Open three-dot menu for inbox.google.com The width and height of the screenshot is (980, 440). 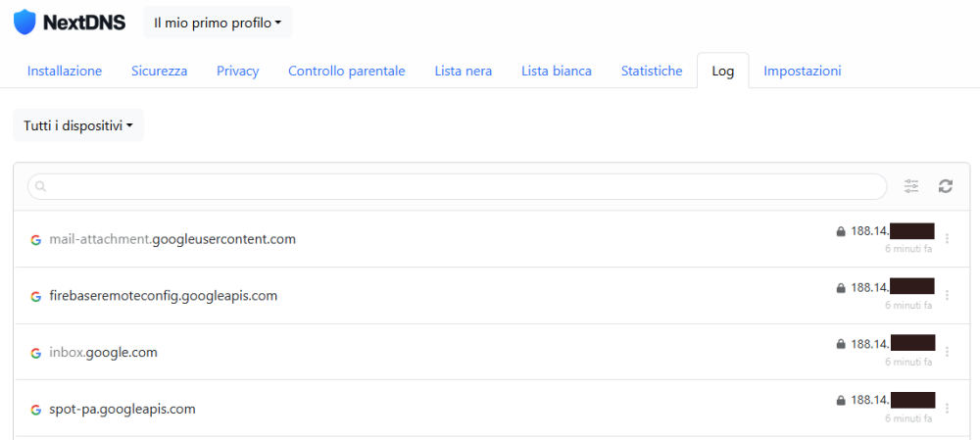pyautogui.click(x=948, y=352)
